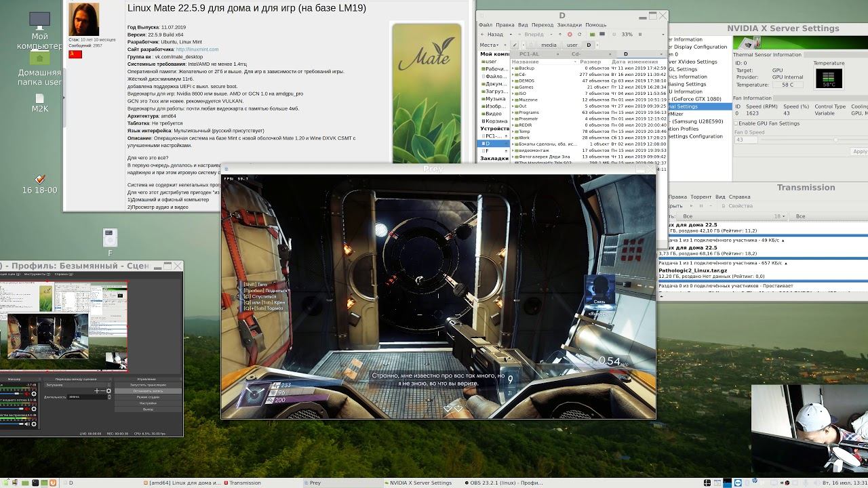This screenshot has width=868, height=488.
Task: Open home folder icon in file manager toolbar
Action: (x=592, y=35)
